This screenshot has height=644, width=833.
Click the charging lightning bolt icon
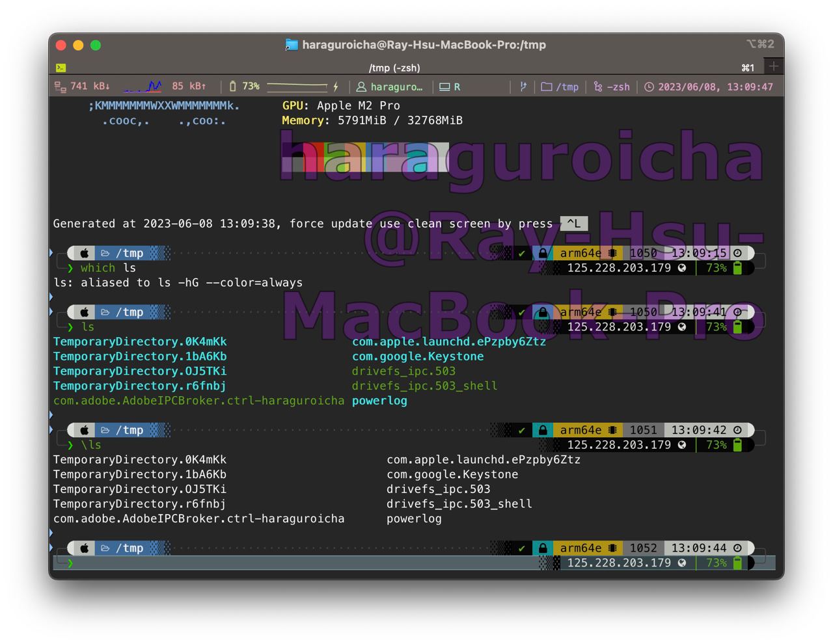[336, 87]
